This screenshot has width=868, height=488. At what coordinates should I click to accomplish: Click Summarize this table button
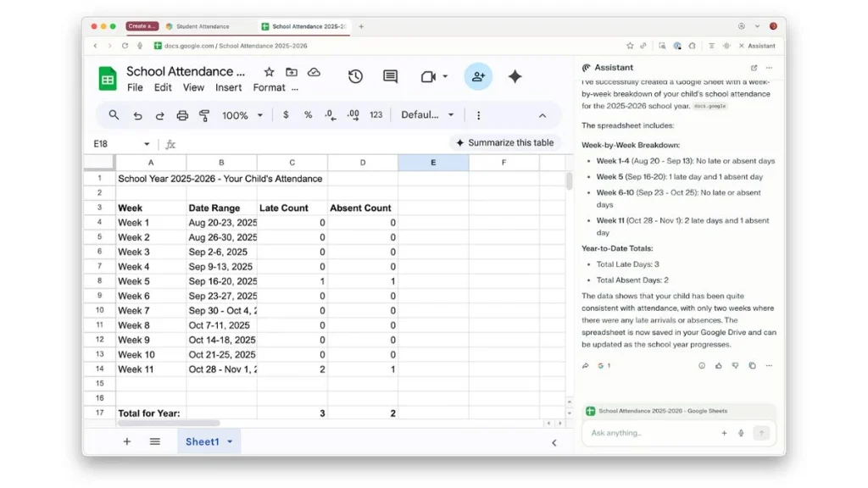click(x=505, y=142)
